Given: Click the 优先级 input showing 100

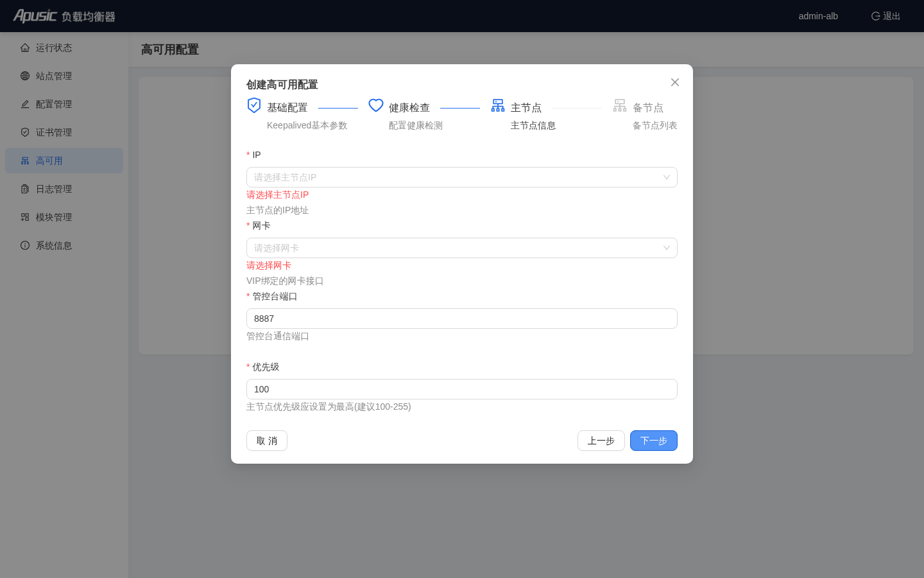Looking at the screenshot, I should (x=462, y=389).
